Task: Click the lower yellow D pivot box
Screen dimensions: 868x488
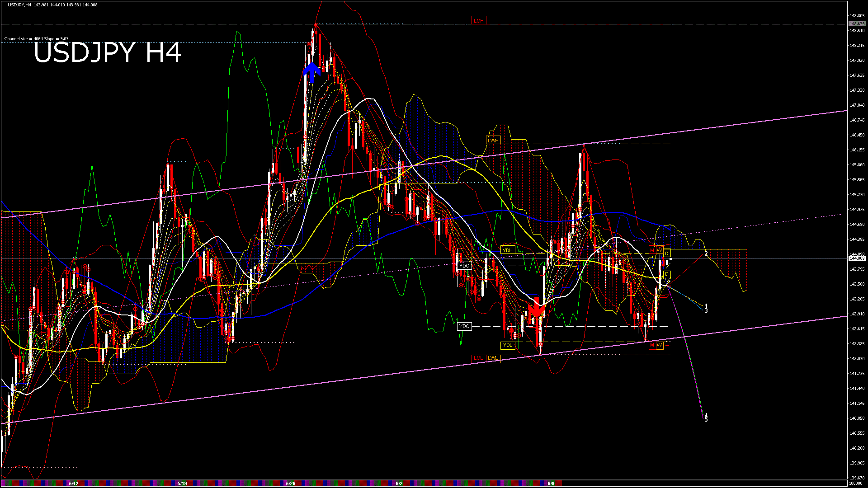Action: pos(666,274)
